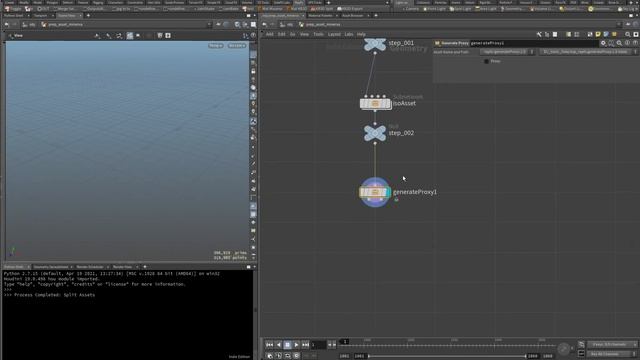Click the current frame number field
Screen dimensions: 640x360
pyautogui.click(x=318, y=345)
